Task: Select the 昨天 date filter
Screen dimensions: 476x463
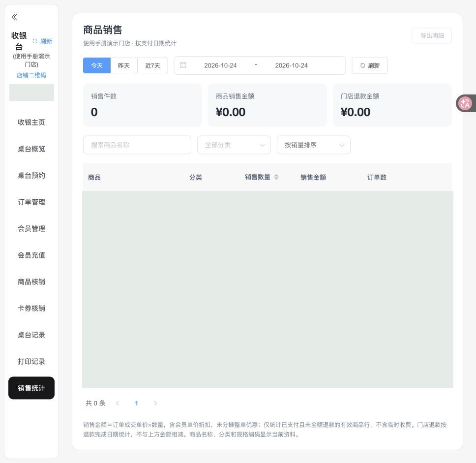Action: [124, 65]
